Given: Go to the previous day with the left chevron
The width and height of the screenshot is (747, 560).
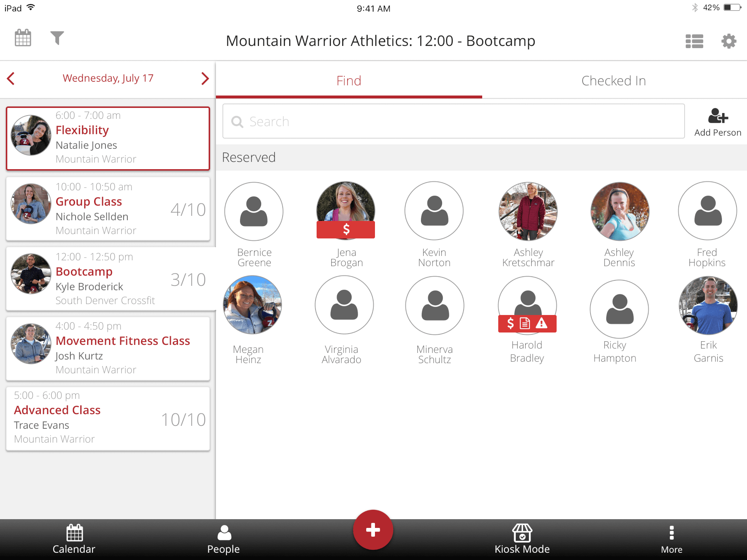Looking at the screenshot, I should point(11,78).
